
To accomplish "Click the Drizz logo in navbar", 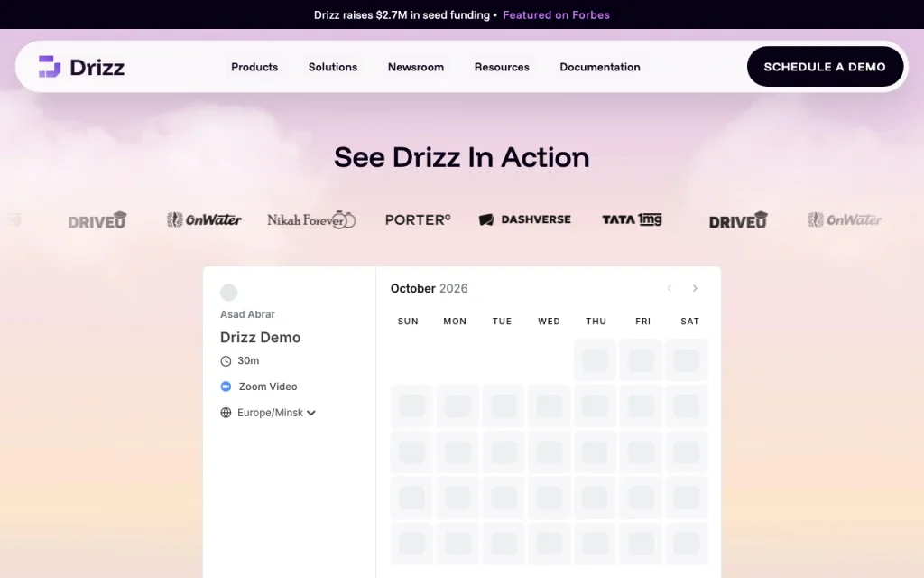I will coord(81,67).
